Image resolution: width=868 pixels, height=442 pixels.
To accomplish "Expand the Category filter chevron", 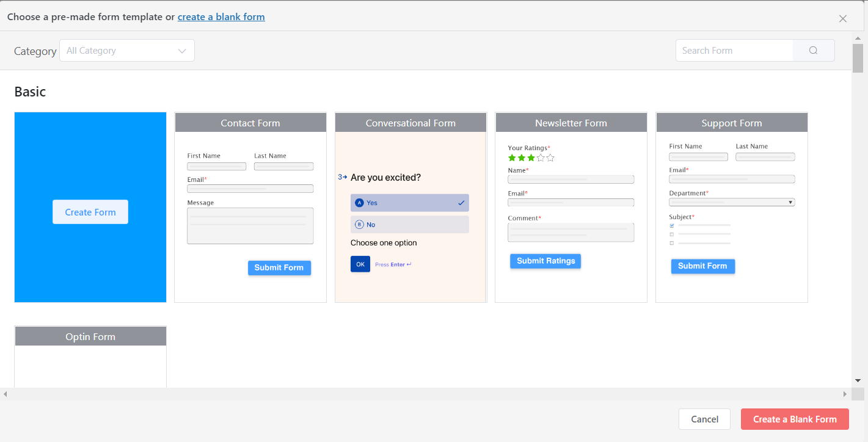I will point(181,50).
